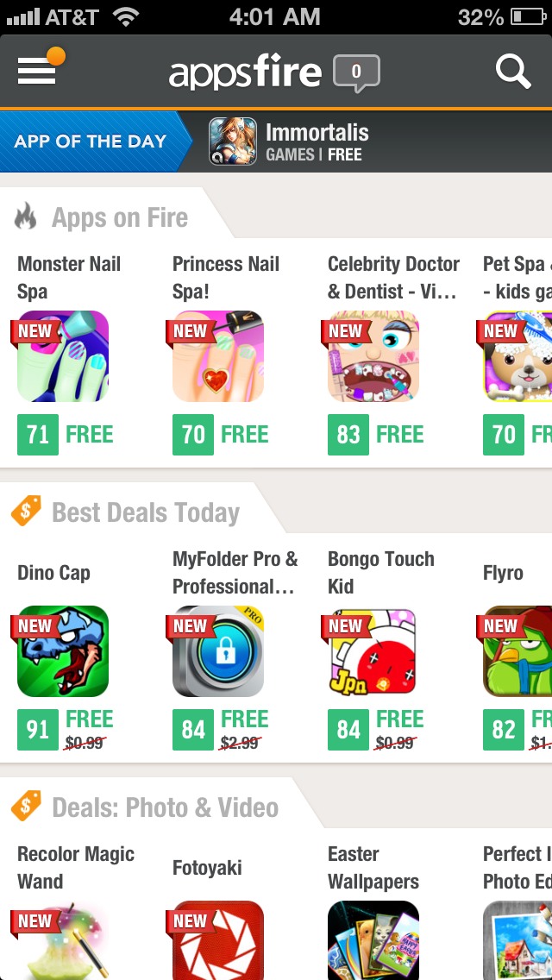The image size is (552, 980).
Task: Tap the MyFolder Pro lock icon
Action: pos(218,651)
